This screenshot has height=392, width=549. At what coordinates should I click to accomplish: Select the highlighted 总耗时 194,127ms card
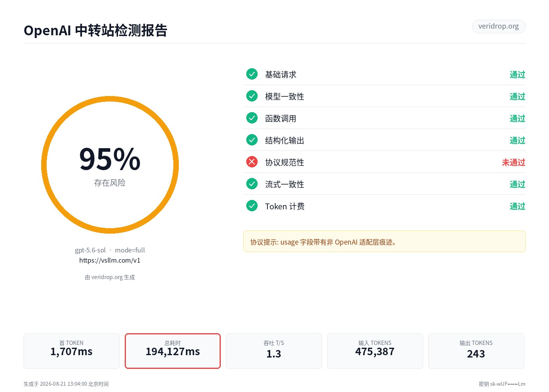click(x=173, y=351)
